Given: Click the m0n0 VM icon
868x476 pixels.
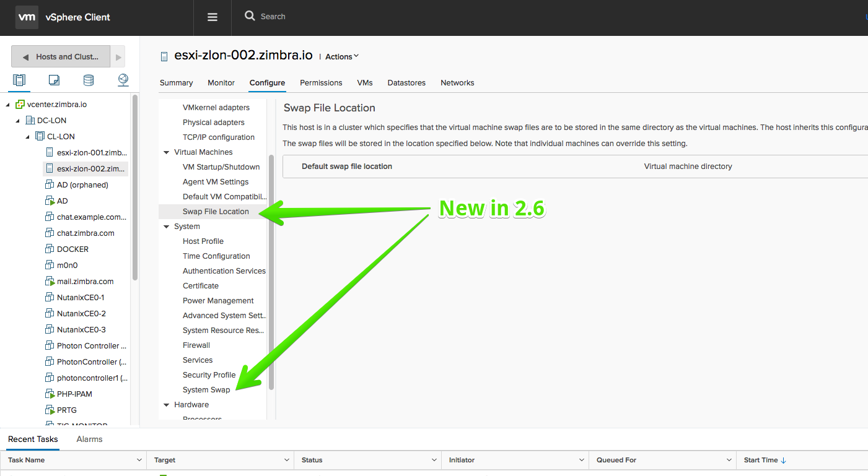Looking at the screenshot, I should [50, 266].
